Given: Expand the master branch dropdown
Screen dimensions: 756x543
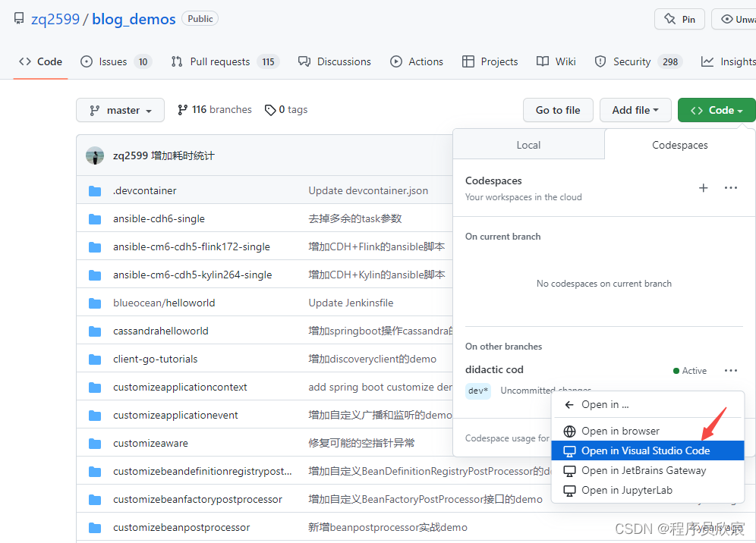Looking at the screenshot, I should pyautogui.click(x=120, y=110).
